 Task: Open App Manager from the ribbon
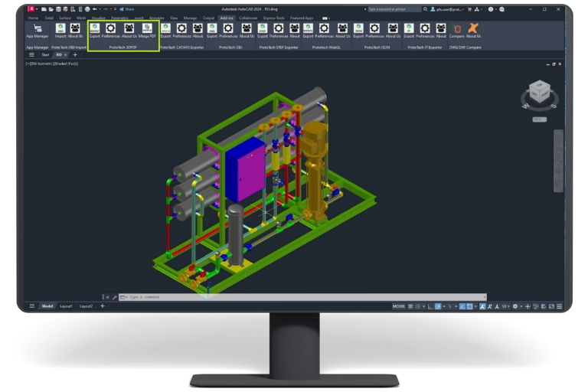(x=37, y=31)
